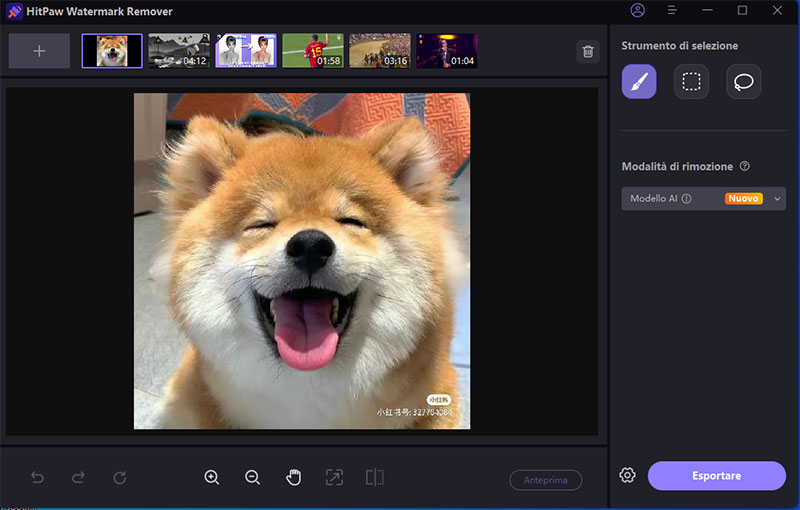Zoom in with the magnifier plus icon
The height and width of the screenshot is (510, 800).
212,478
